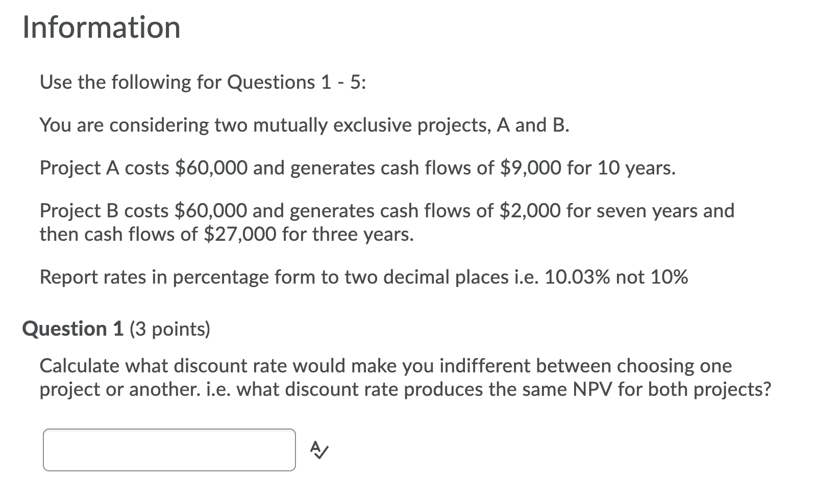Click the answer input field for Question 1

(x=168, y=450)
